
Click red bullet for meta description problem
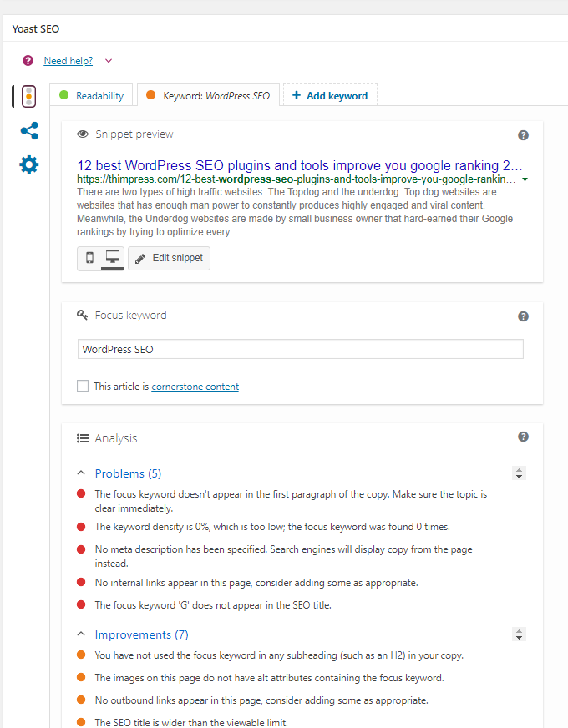81,549
